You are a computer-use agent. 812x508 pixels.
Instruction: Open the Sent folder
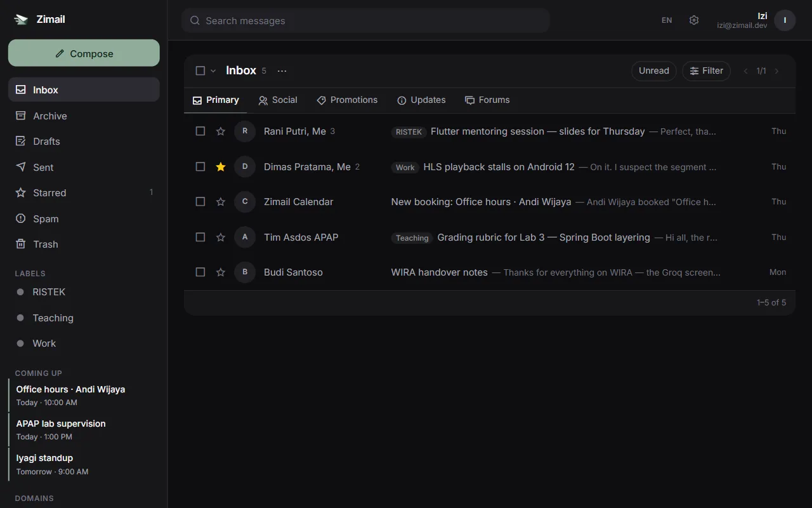coord(84,167)
